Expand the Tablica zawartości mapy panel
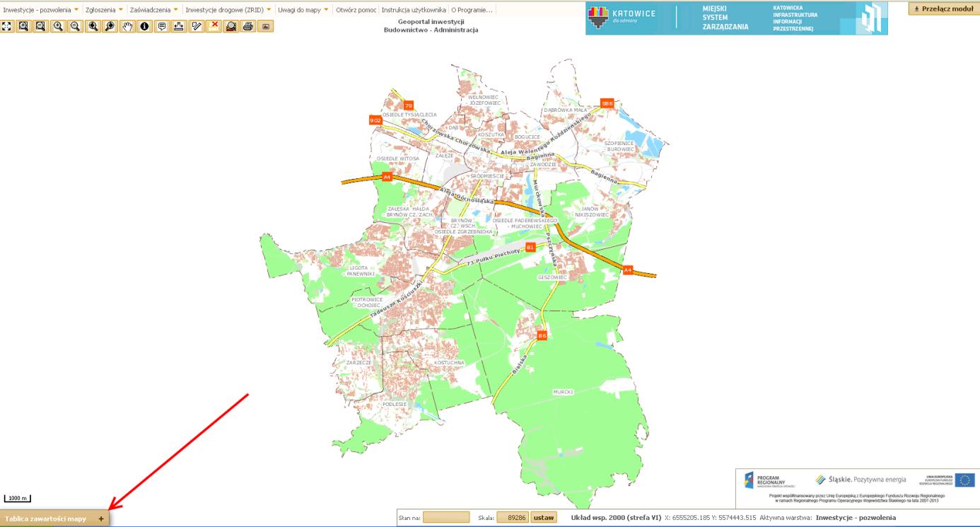 click(x=54, y=519)
